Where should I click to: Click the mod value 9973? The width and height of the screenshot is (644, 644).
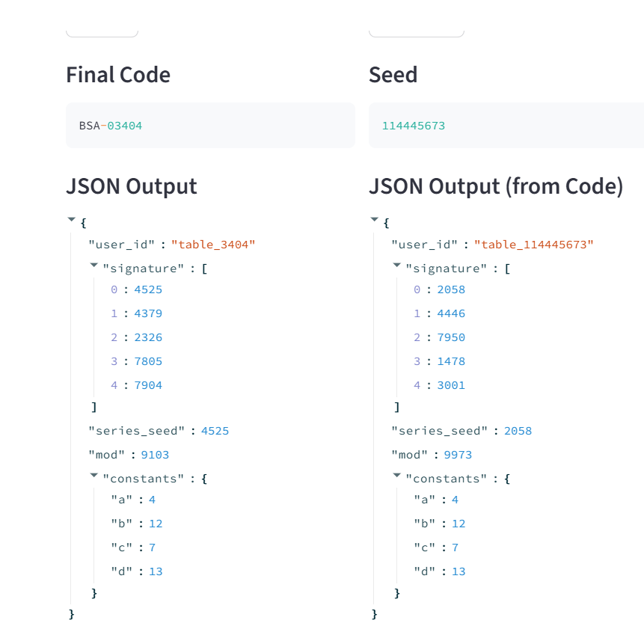click(x=458, y=455)
